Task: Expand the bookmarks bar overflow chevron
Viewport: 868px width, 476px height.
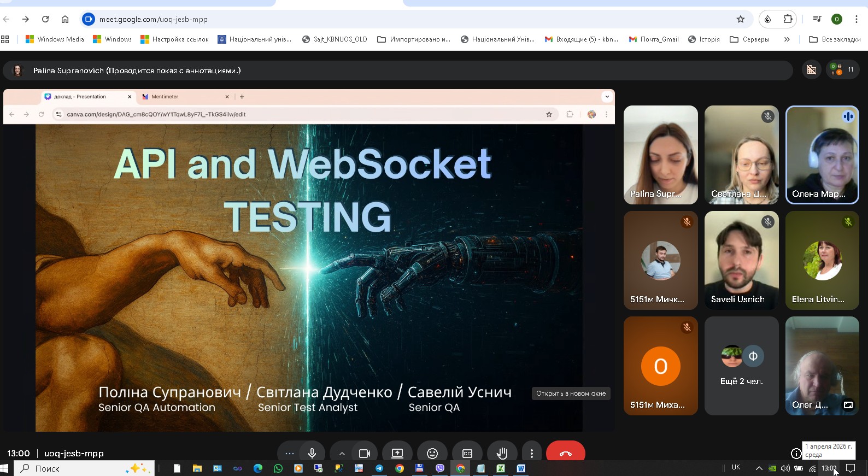Action: point(787,39)
